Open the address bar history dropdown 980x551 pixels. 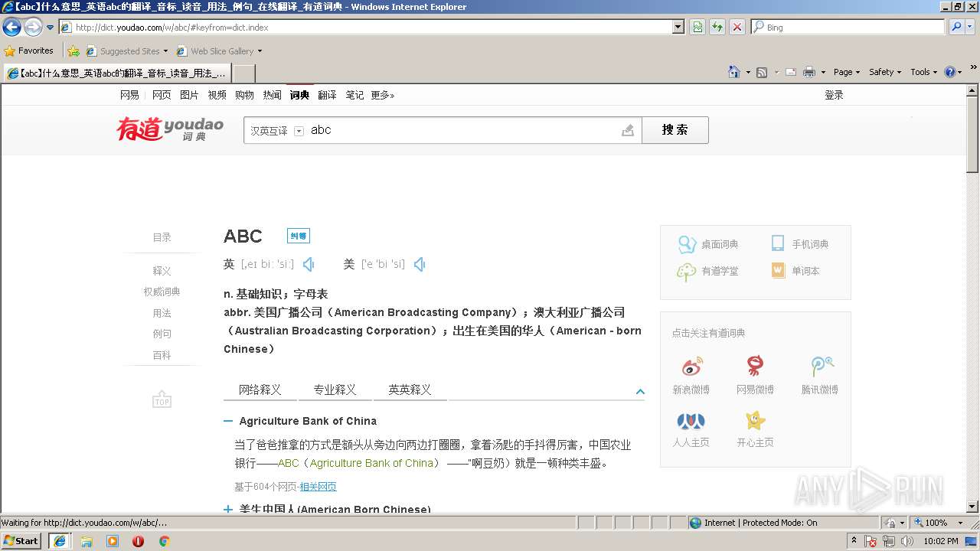pyautogui.click(x=678, y=27)
